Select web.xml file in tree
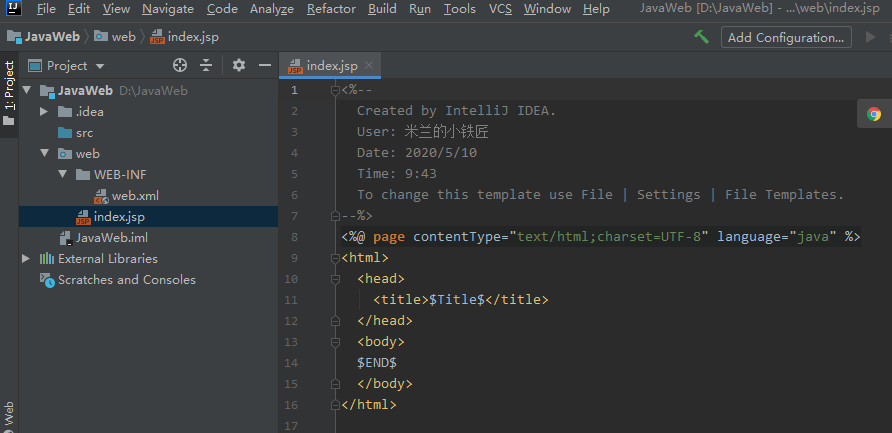This screenshot has width=892, height=433. pyautogui.click(x=126, y=196)
